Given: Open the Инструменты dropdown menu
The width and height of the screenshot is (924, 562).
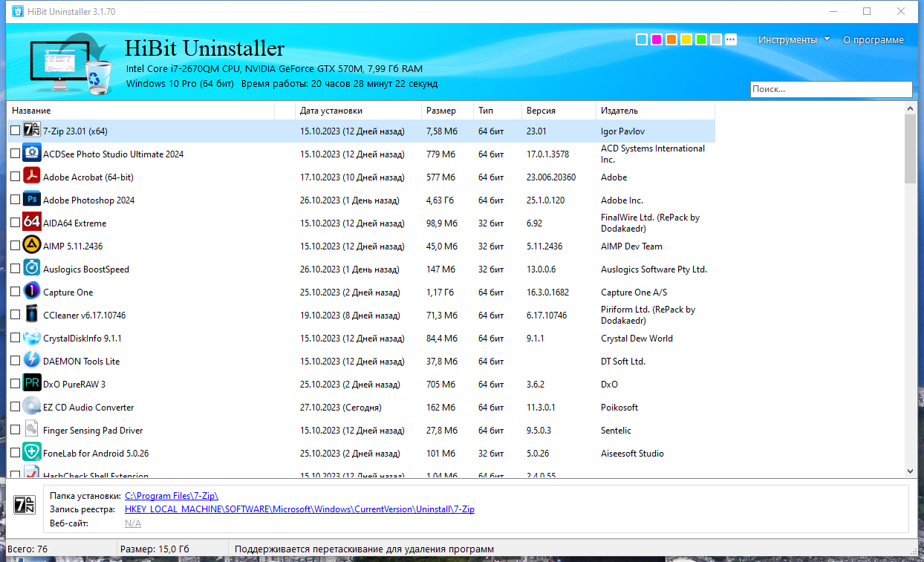Looking at the screenshot, I should coord(794,39).
